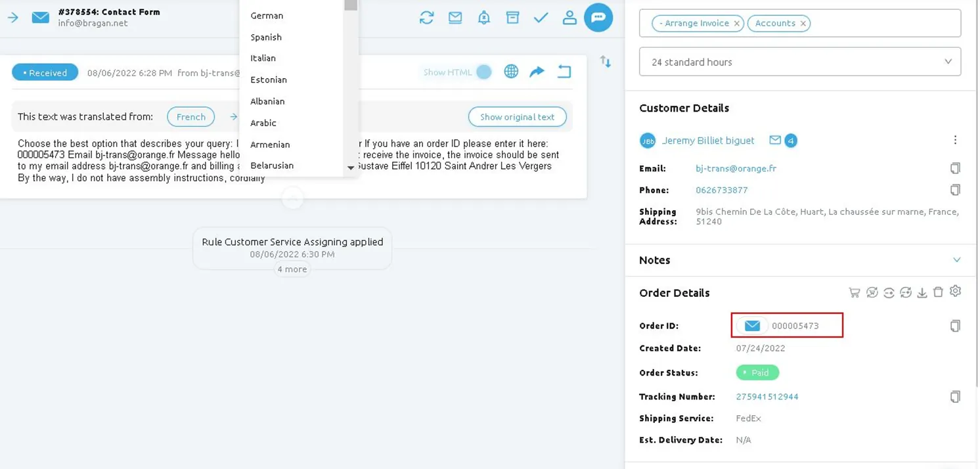Open Order Details settings gear
The width and height of the screenshot is (980, 469).
955,291
